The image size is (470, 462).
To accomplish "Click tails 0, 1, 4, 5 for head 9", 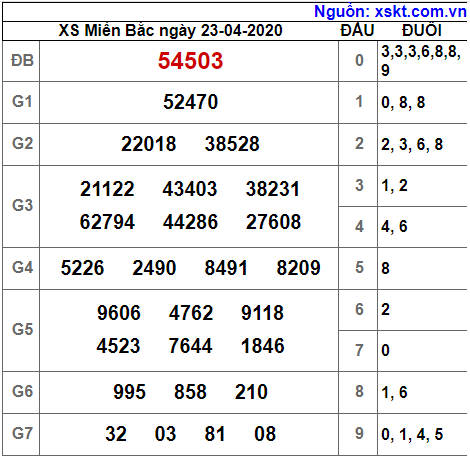I will 412,434.
